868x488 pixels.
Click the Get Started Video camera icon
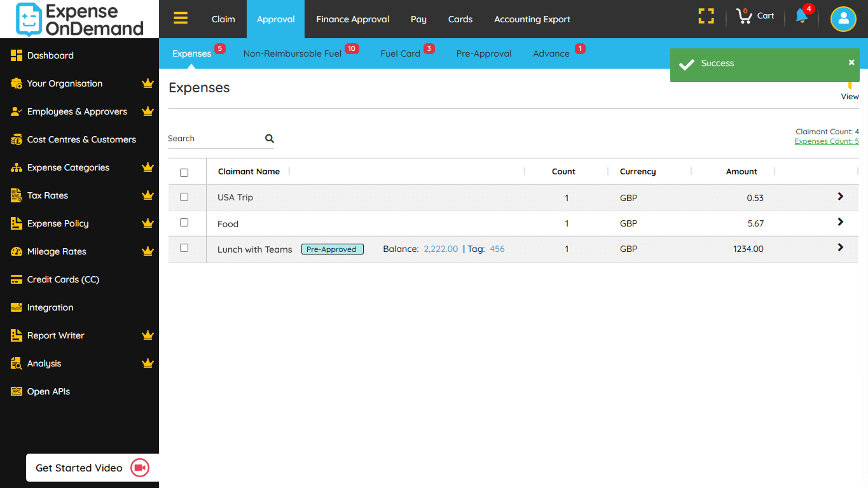(x=140, y=468)
